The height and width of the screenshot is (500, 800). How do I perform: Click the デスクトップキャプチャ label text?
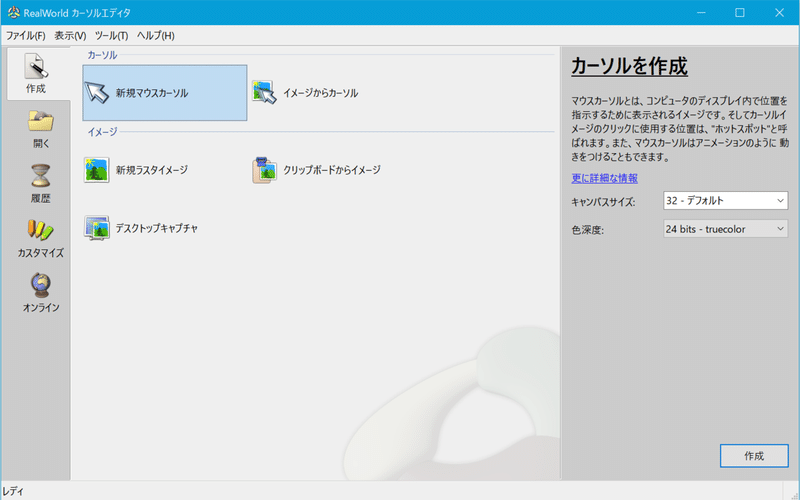pyautogui.click(x=157, y=228)
